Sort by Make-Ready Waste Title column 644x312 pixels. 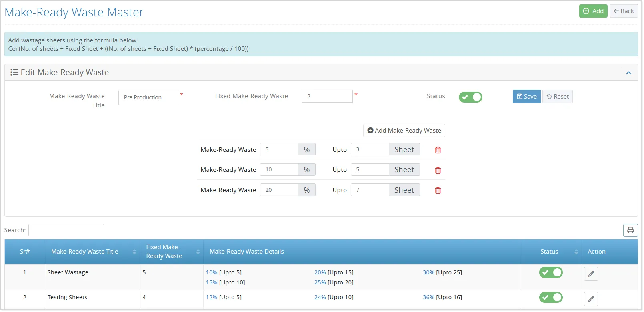(92, 252)
